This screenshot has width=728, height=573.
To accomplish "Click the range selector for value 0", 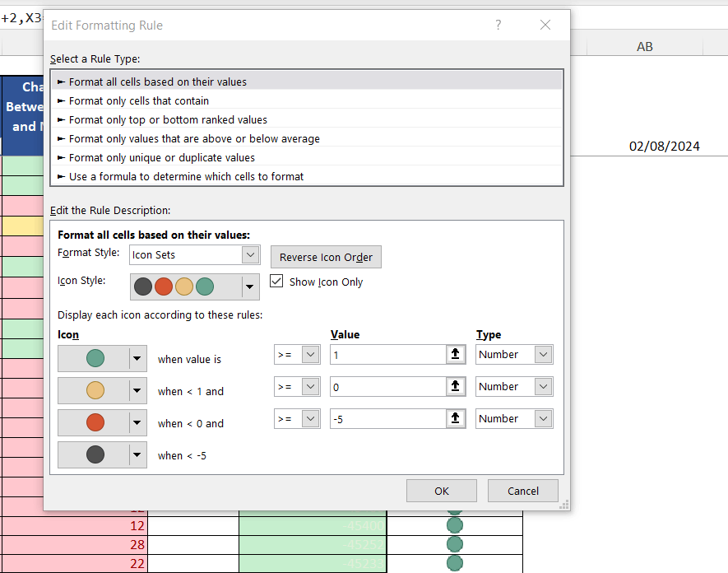I will (456, 387).
